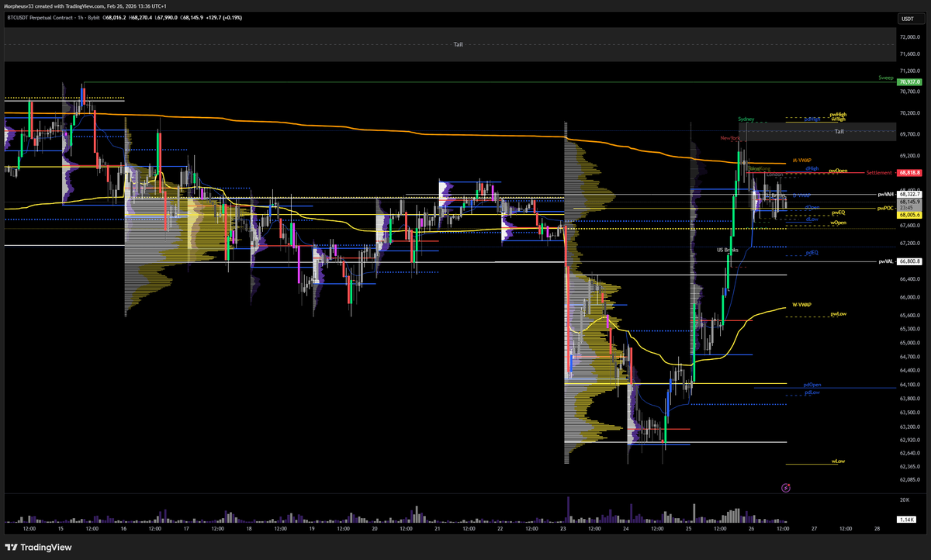Click the Tail label in the topmost gray band

[458, 45]
